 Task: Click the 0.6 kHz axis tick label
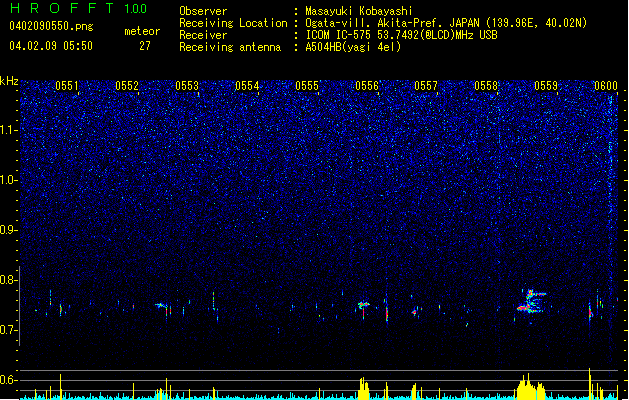(9, 380)
